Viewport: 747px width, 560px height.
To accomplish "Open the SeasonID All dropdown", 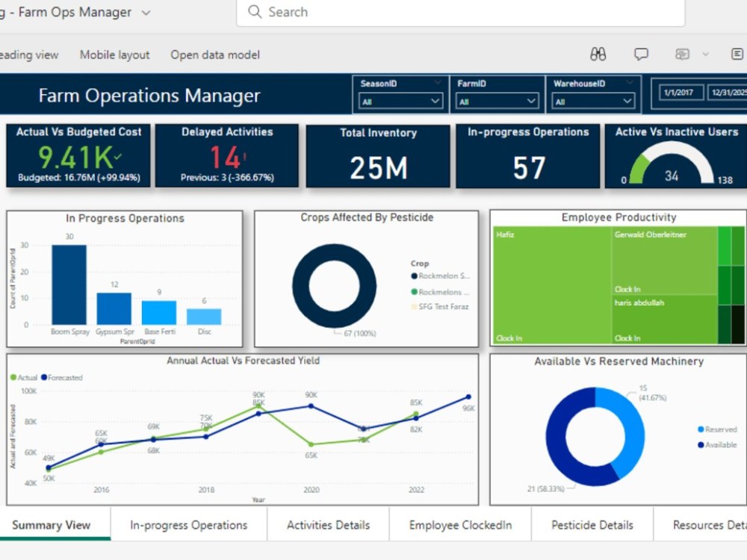I will coord(400,102).
